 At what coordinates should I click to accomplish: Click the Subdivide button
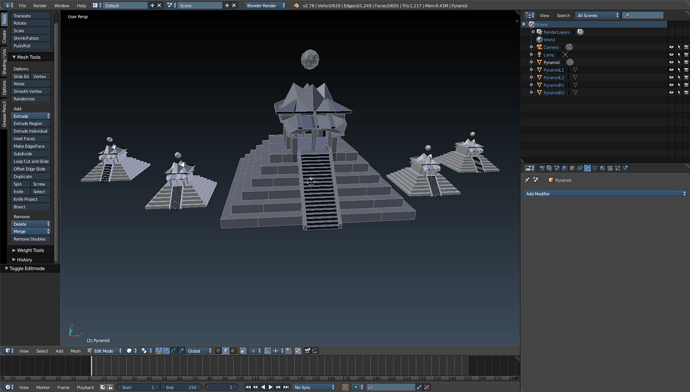coord(31,154)
